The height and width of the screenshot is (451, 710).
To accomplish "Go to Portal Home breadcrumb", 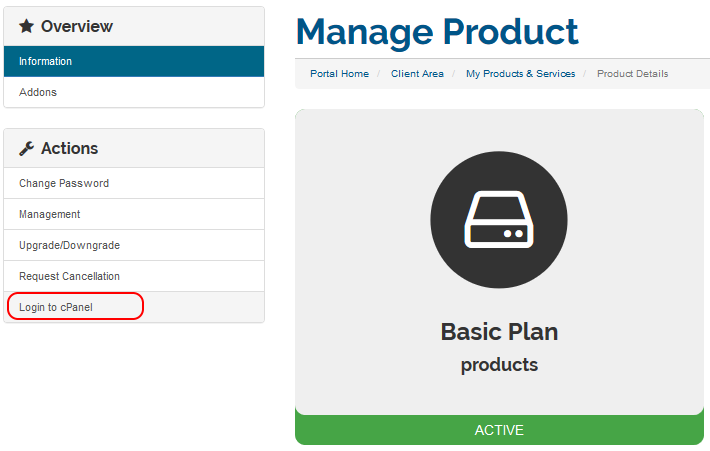I will pos(339,74).
